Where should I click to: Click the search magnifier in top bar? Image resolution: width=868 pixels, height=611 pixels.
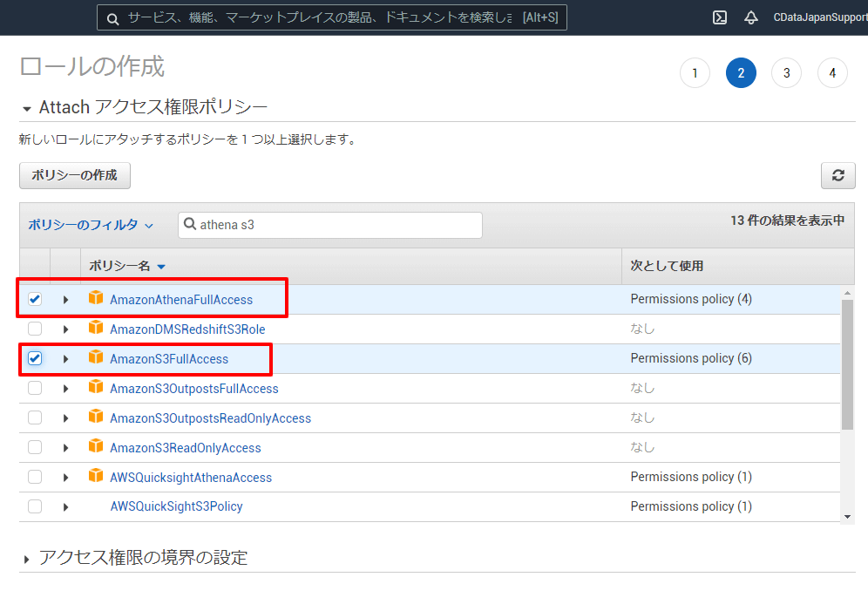point(112,19)
